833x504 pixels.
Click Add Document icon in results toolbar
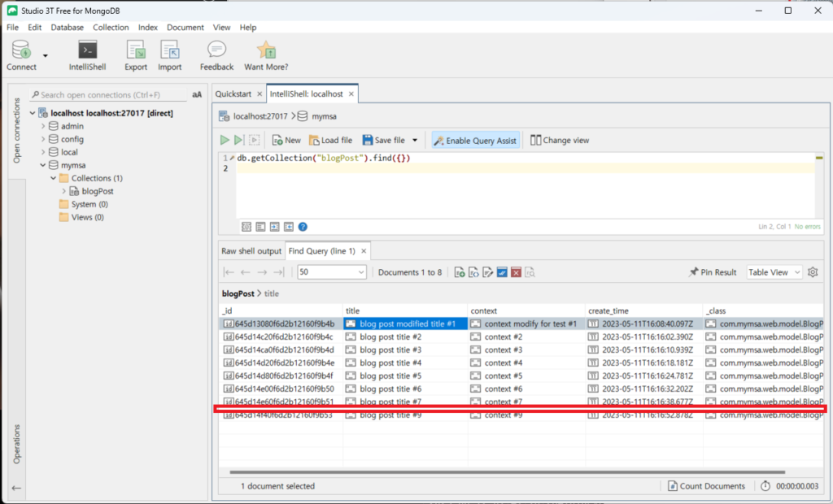pyautogui.click(x=460, y=272)
